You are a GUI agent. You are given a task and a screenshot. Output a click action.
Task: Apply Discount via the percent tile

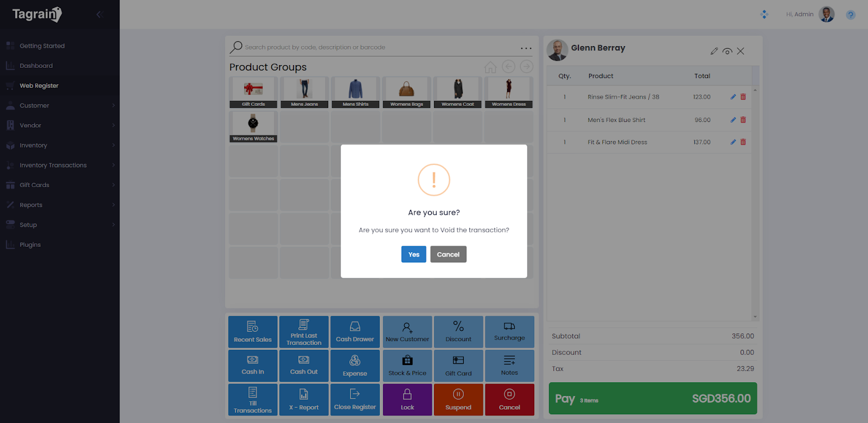click(x=458, y=332)
